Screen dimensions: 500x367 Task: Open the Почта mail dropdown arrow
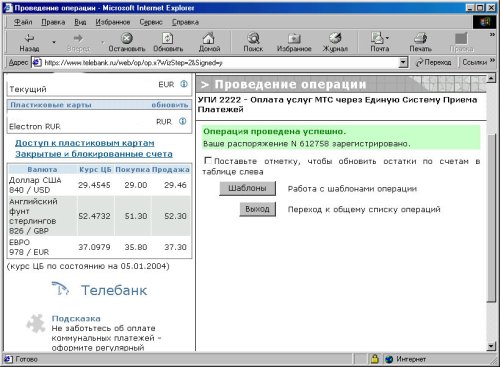click(387, 38)
